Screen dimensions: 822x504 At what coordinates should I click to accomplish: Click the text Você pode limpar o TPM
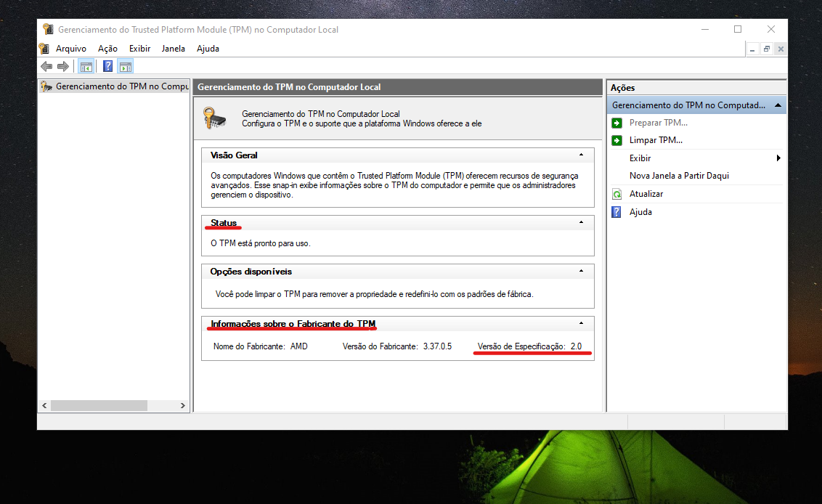pos(374,294)
